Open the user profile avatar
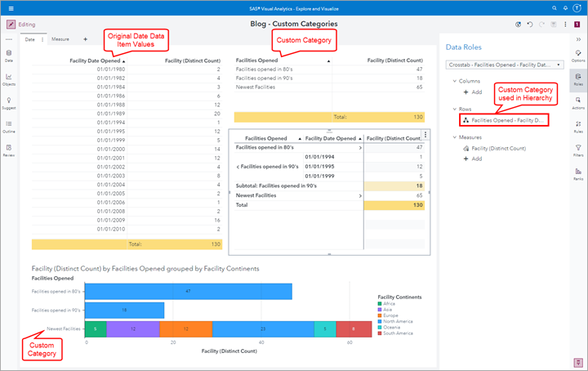The height and width of the screenshot is (371, 588). (x=577, y=8)
